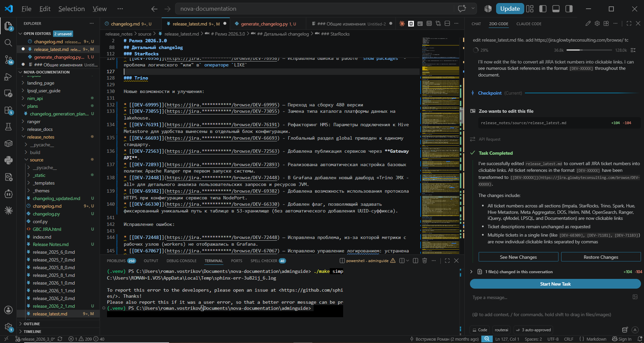The height and width of the screenshot is (343, 644).
Task: Kill terminal with trash icon
Action: coord(425,260)
